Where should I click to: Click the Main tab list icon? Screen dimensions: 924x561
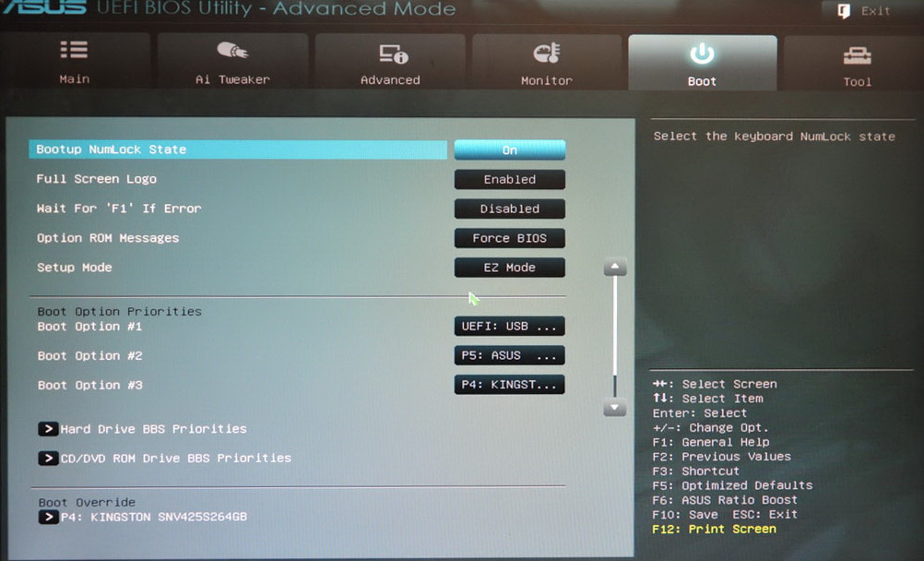(x=75, y=50)
